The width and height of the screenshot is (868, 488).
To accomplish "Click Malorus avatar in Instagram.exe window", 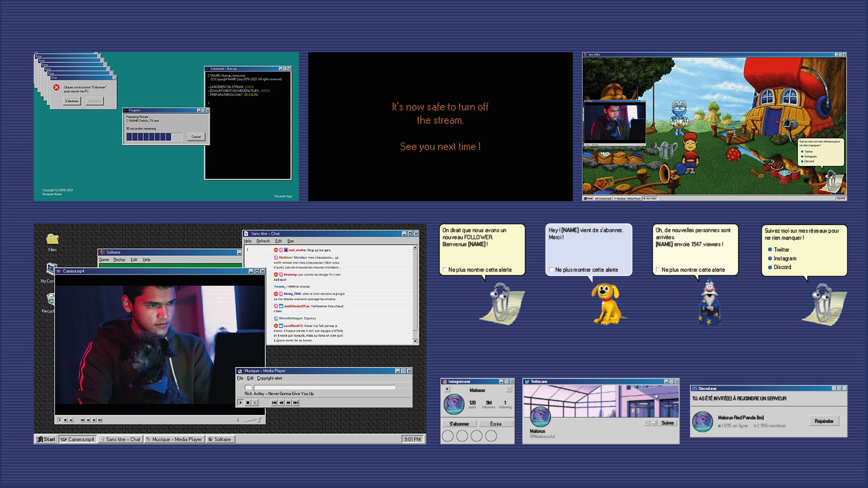I will pyautogui.click(x=454, y=404).
